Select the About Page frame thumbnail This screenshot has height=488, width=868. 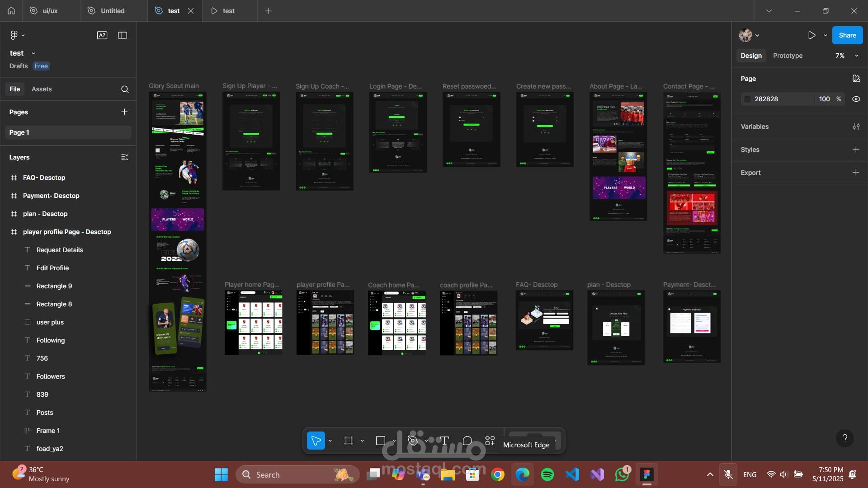[x=618, y=156]
